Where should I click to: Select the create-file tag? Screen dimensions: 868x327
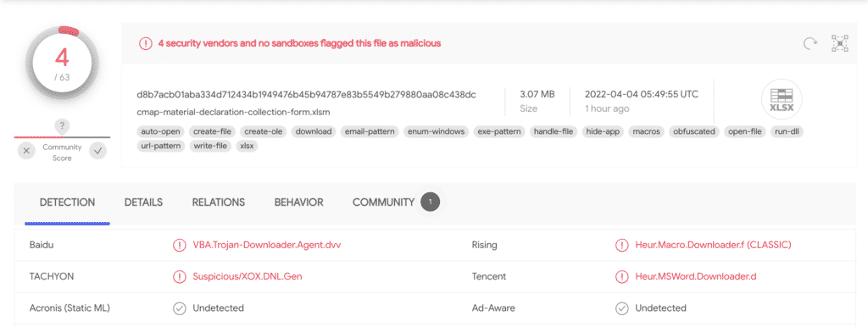(213, 131)
